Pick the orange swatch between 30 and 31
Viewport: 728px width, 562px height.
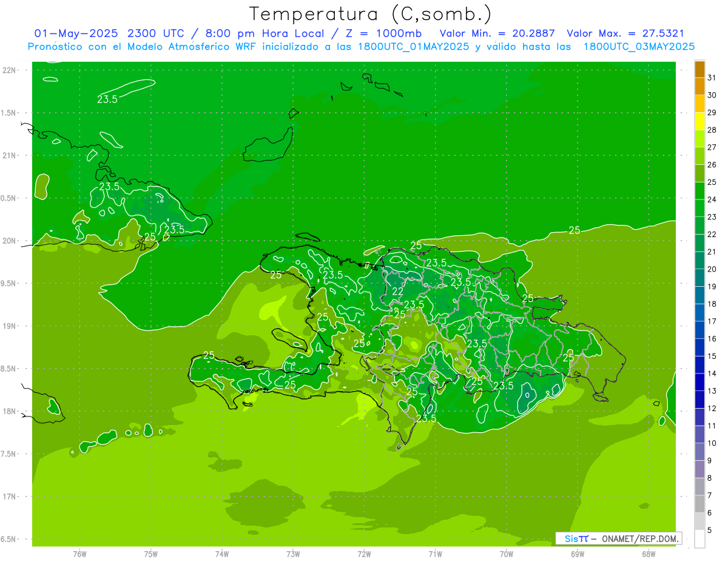[x=699, y=87]
